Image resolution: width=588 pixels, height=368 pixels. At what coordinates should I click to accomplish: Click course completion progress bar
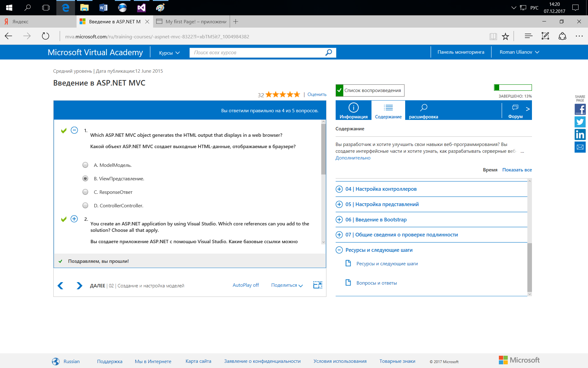513,88
